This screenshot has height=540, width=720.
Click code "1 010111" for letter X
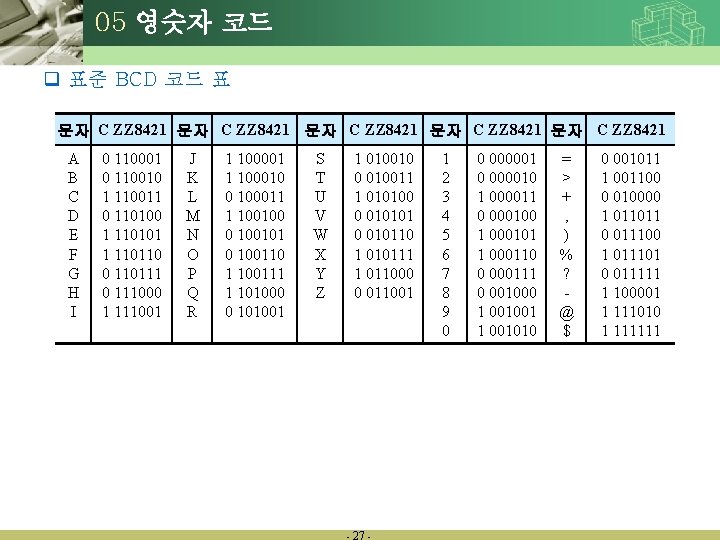pyautogui.click(x=384, y=254)
